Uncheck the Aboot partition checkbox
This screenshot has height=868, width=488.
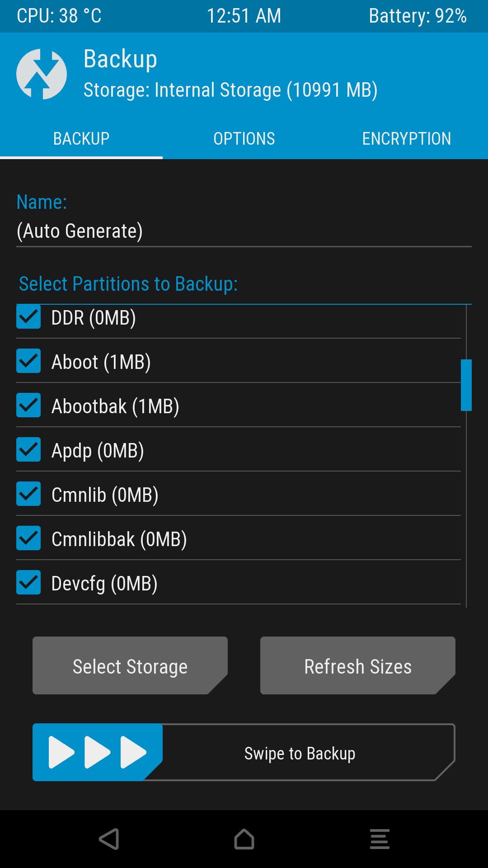28,361
